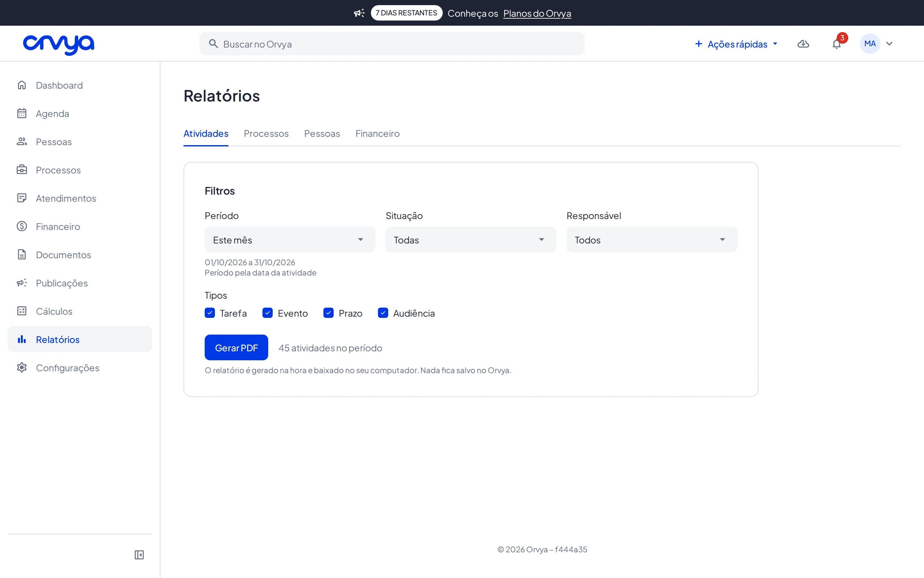This screenshot has height=578, width=924.
Task: Expand the Ações rápidas menu
Action: click(x=736, y=44)
